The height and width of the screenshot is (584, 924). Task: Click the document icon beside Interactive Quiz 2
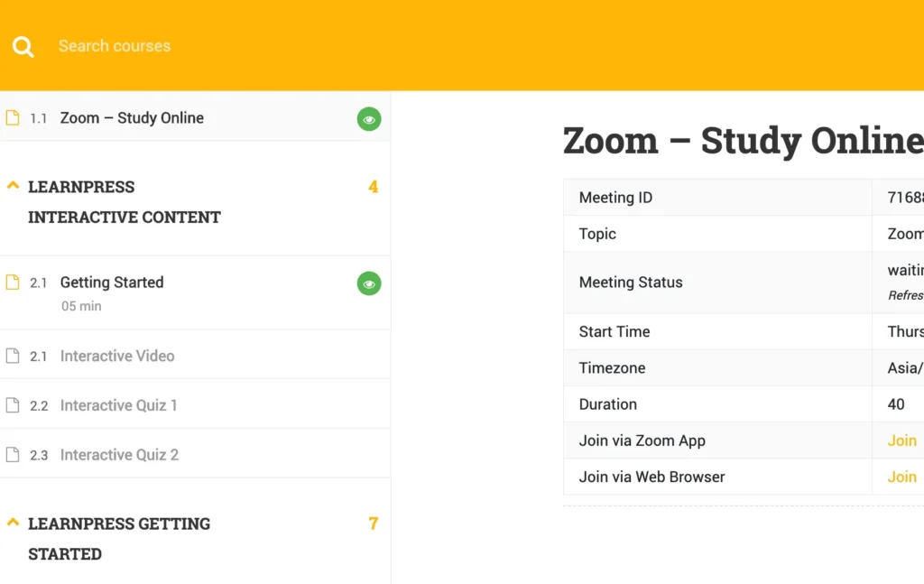pos(13,455)
